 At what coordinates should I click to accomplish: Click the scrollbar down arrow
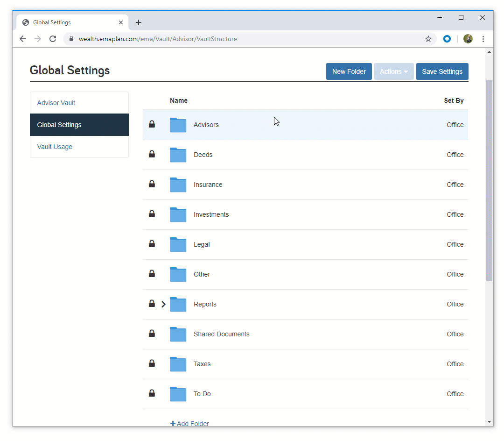[x=489, y=422]
